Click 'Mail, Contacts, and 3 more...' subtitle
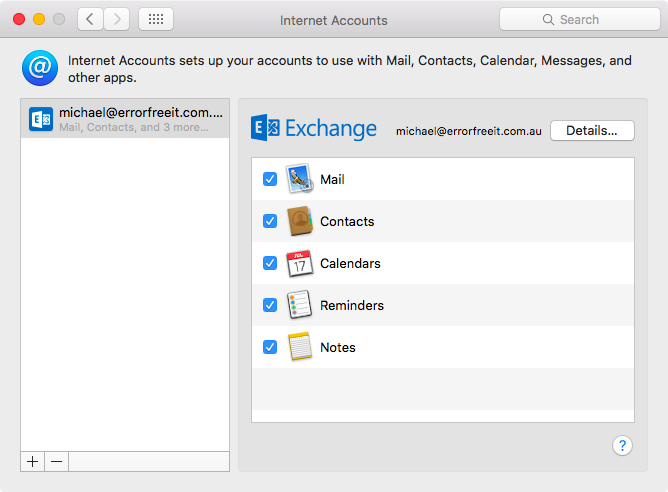 (134, 127)
